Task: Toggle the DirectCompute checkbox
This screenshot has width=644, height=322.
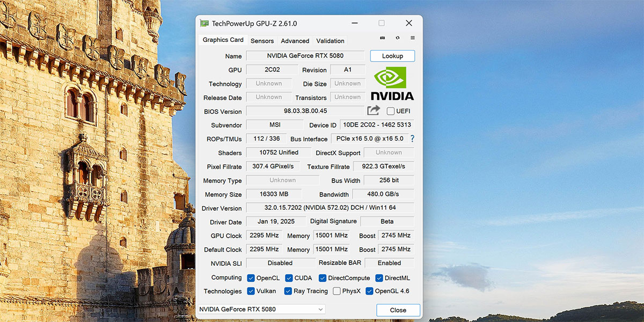Action: tap(323, 278)
